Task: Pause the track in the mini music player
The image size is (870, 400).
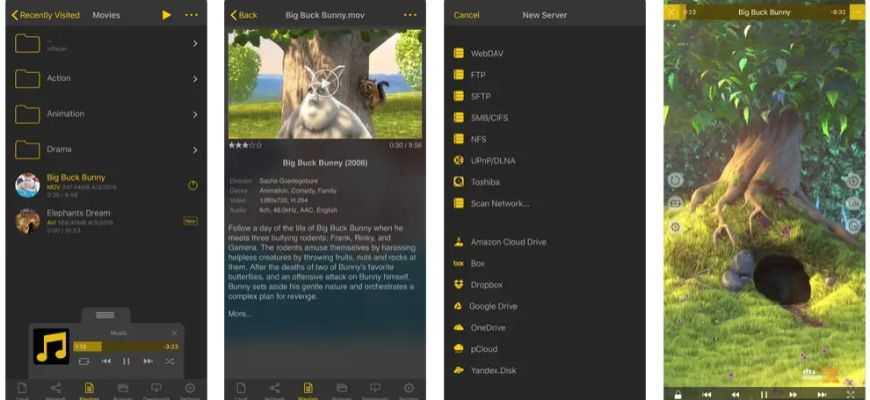Action: point(126,360)
